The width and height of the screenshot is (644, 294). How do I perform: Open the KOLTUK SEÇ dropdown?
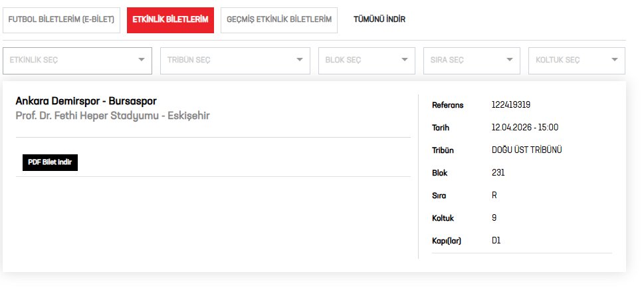577,61
